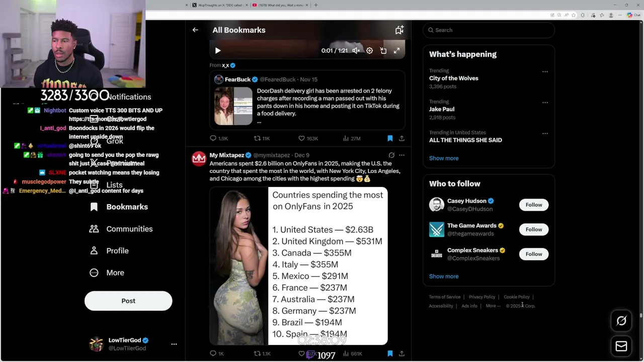Image resolution: width=644 pixels, height=362 pixels.
Task: Share the DoorDash quote post
Action: (401, 138)
